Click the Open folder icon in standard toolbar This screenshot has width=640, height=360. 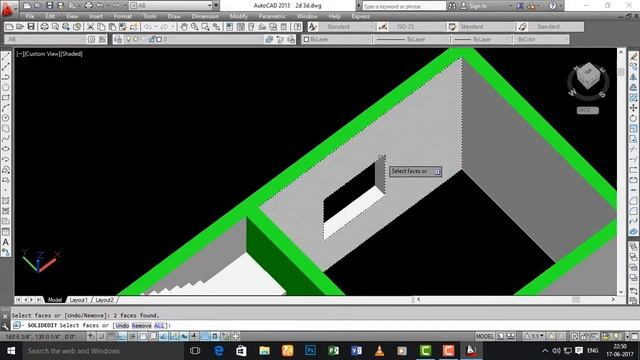[20, 27]
